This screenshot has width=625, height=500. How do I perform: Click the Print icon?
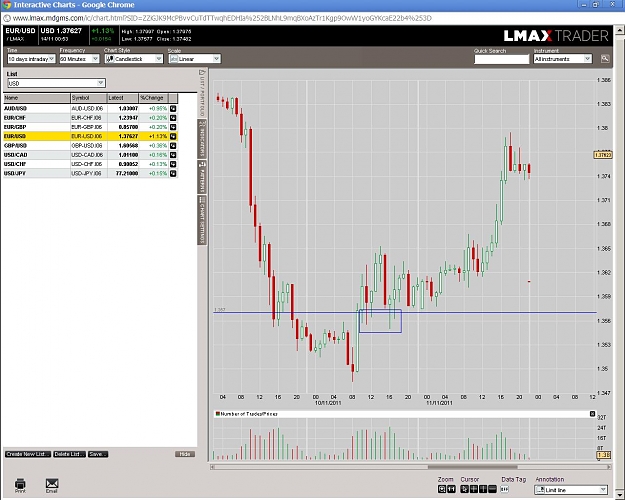point(20,485)
